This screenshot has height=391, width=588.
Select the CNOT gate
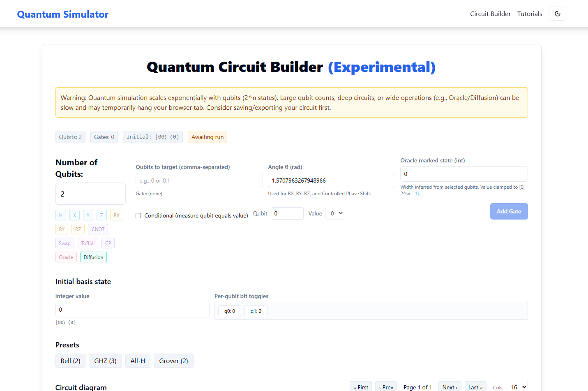98,229
